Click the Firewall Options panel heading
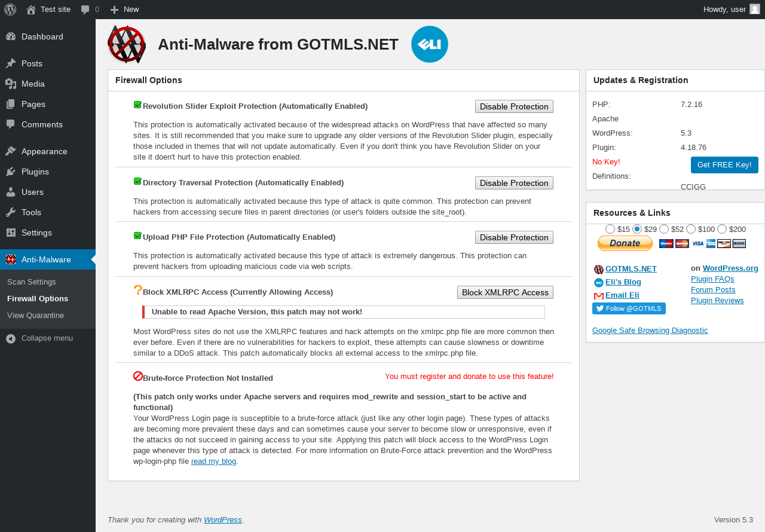The image size is (765, 532). [x=149, y=80]
